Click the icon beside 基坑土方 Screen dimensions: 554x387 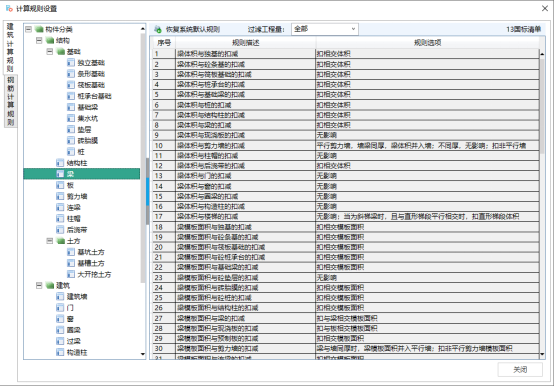tap(71, 252)
